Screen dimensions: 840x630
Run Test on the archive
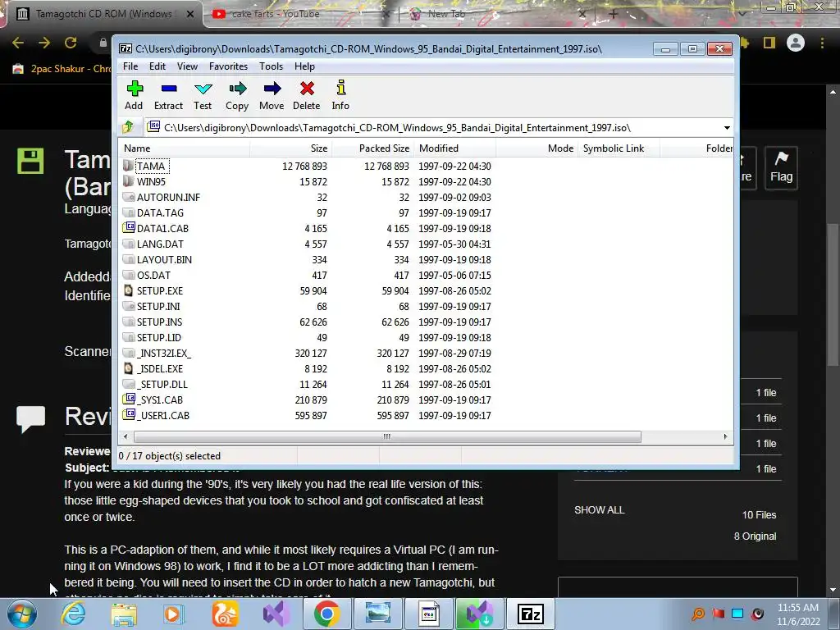[203, 95]
